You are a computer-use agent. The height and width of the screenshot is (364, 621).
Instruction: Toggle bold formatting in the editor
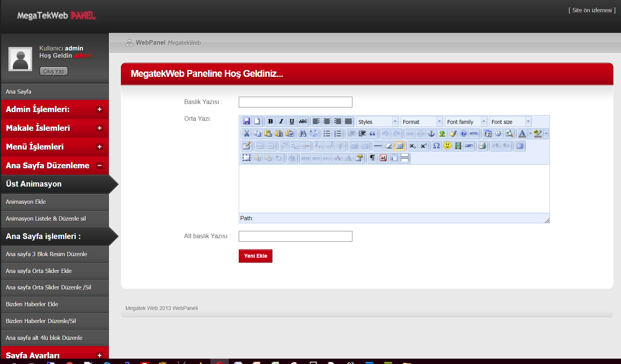coord(271,122)
